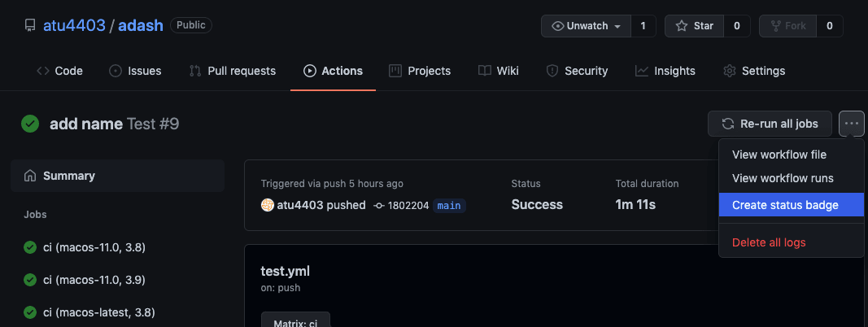Image resolution: width=868 pixels, height=327 pixels.
Task: Click the home icon beside Summary
Action: pos(30,176)
